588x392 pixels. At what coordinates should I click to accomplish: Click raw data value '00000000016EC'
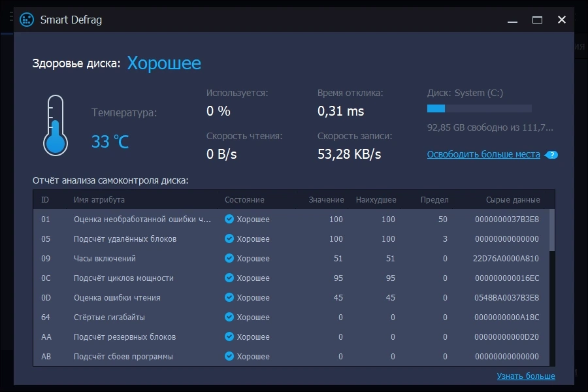pos(507,278)
